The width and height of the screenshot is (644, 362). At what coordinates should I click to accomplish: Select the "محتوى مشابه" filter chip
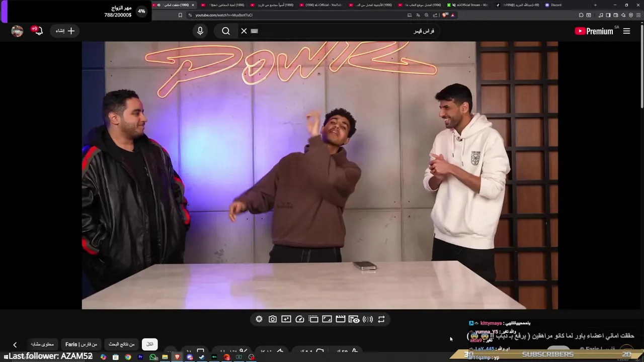(x=42, y=344)
